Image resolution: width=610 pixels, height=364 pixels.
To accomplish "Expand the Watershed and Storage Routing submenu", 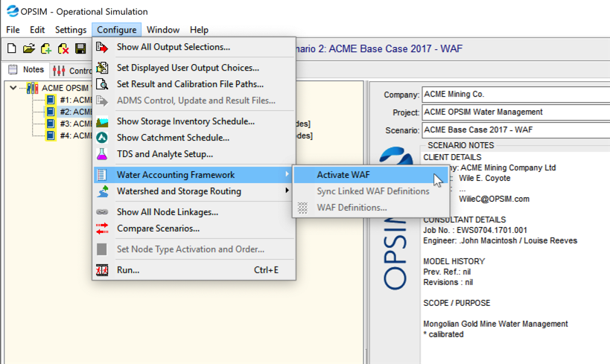I will [179, 191].
